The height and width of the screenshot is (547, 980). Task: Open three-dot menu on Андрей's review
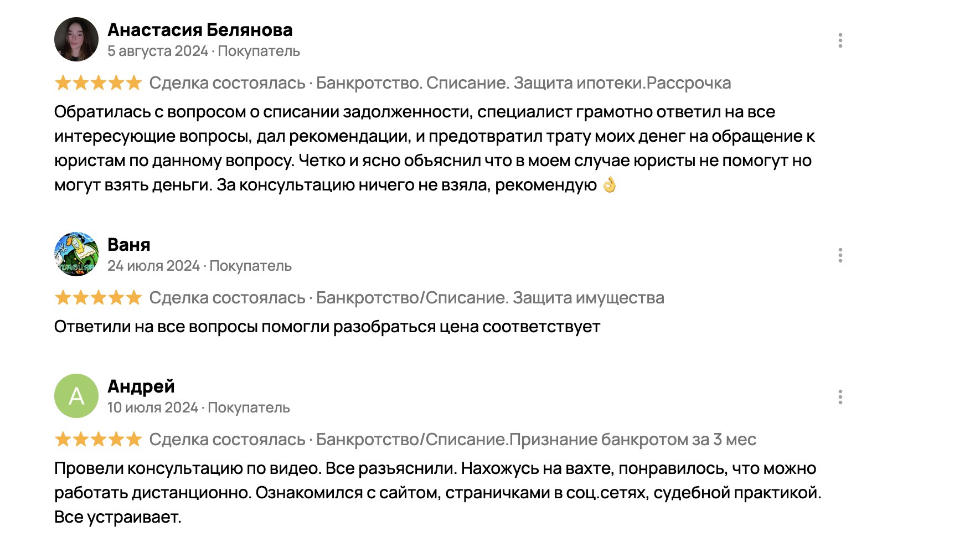click(x=840, y=397)
